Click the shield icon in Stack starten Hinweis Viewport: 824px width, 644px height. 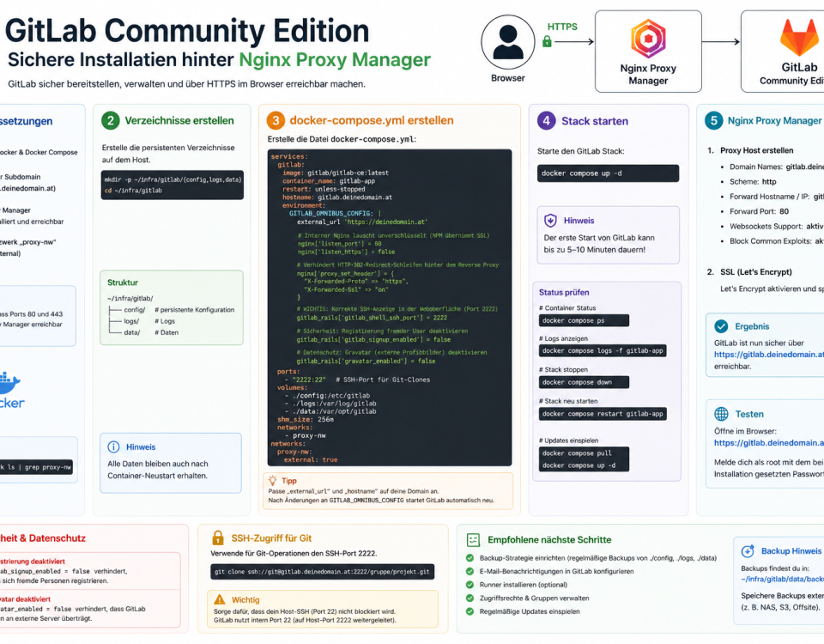coord(550,221)
